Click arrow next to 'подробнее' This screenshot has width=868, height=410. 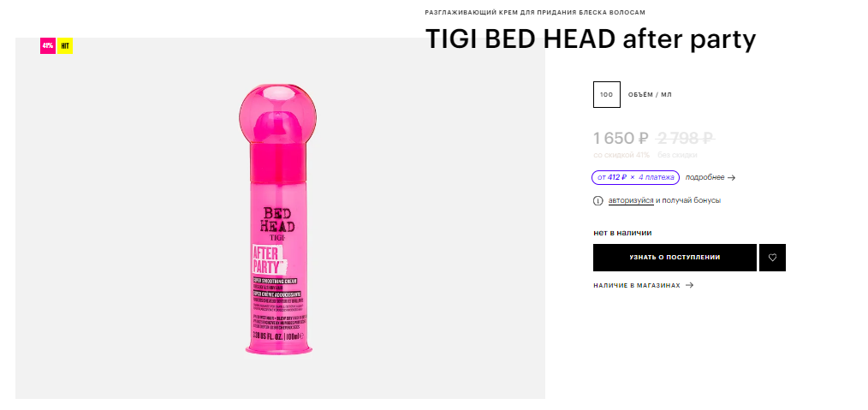point(731,178)
